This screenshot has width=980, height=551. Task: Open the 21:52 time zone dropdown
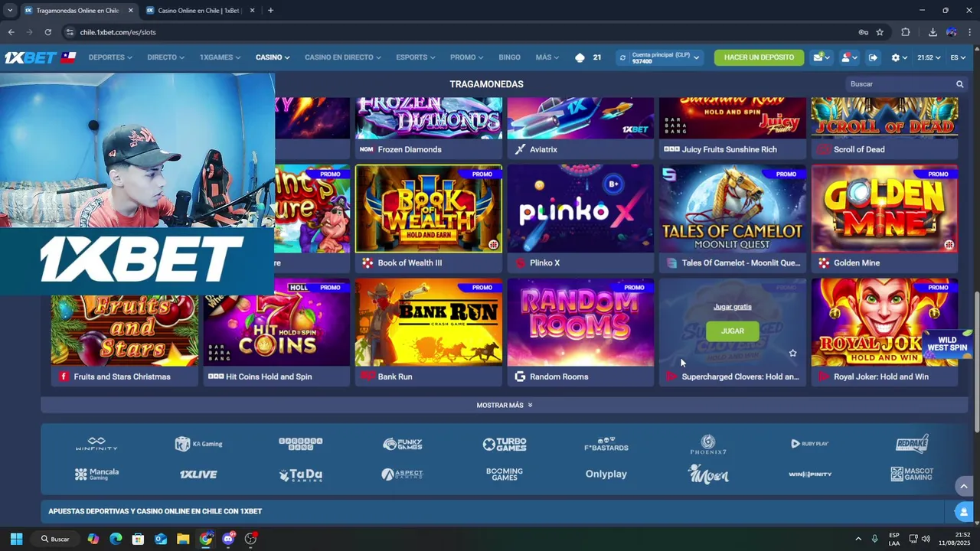tap(929, 57)
